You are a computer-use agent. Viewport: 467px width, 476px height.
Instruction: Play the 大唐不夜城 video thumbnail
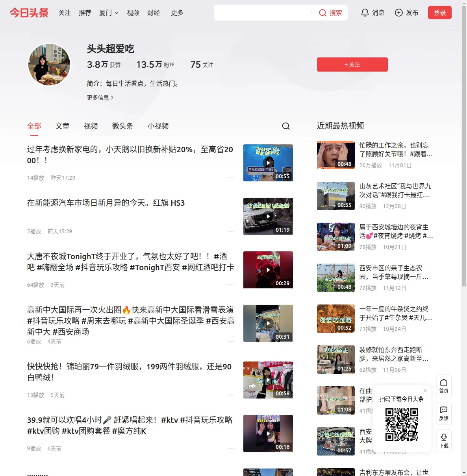point(268,270)
